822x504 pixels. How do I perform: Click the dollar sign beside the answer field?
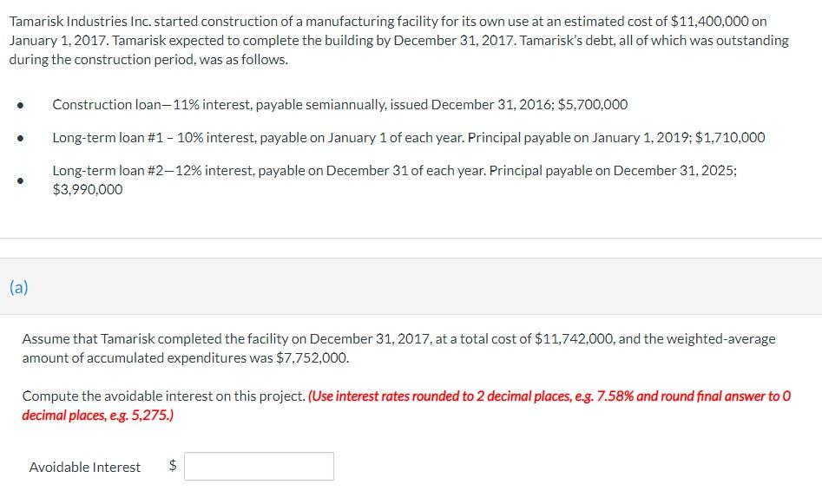click(x=172, y=466)
